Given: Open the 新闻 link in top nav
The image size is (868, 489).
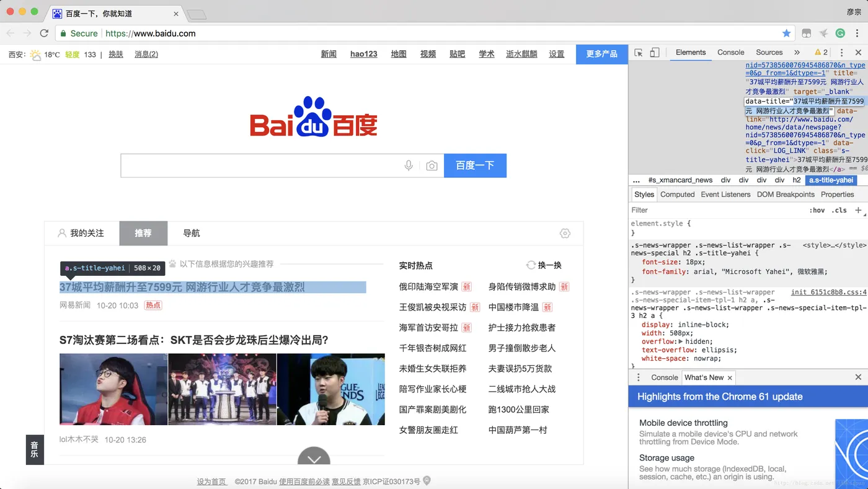Looking at the screenshot, I should pyautogui.click(x=329, y=55).
